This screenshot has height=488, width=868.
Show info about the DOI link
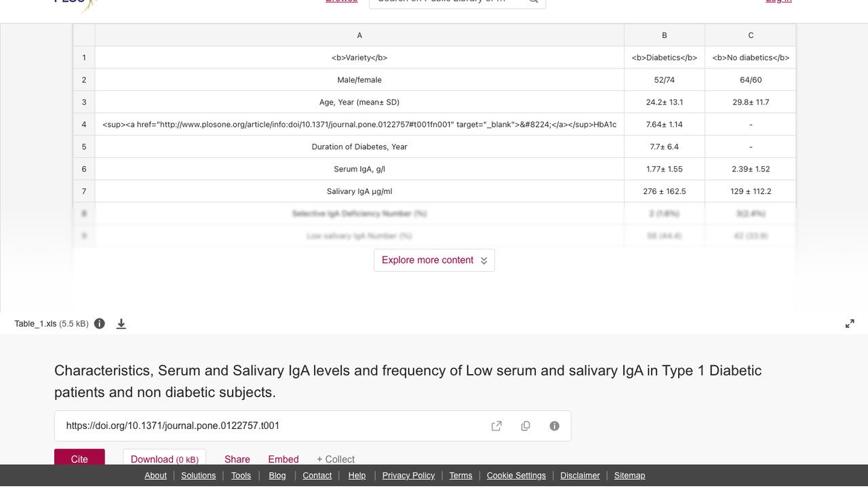[x=555, y=426]
